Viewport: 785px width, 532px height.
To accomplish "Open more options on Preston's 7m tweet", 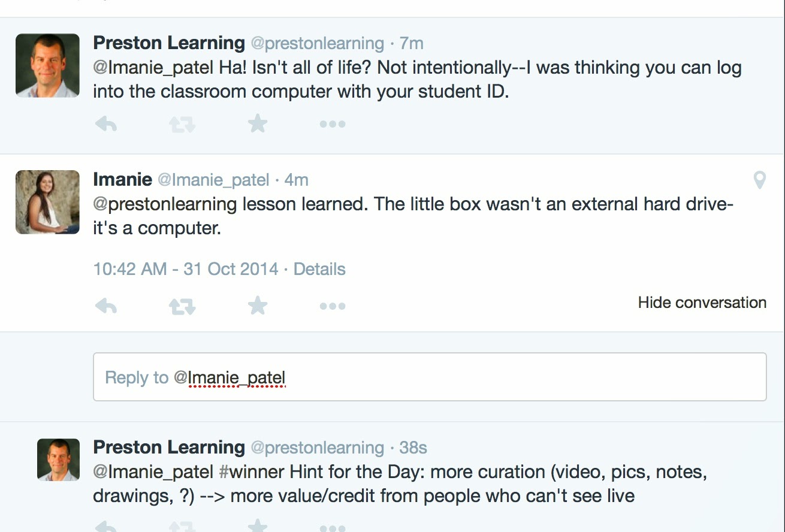I will coord(333,124).
